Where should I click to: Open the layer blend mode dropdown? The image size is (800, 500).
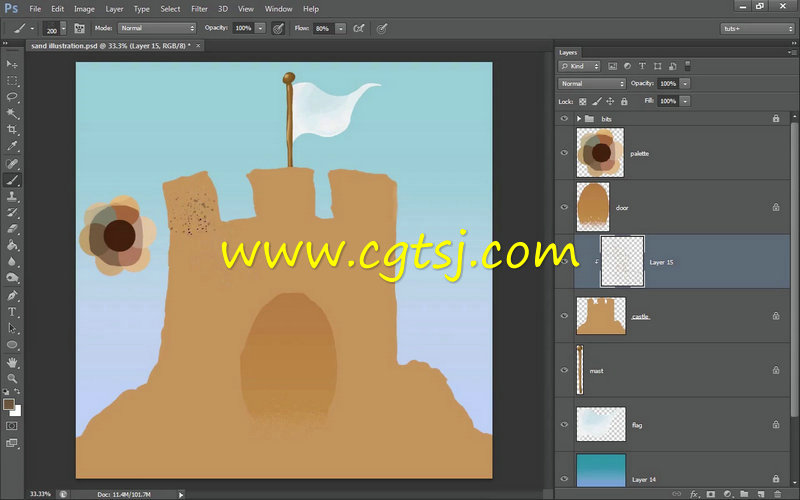[x=592, y=84]
